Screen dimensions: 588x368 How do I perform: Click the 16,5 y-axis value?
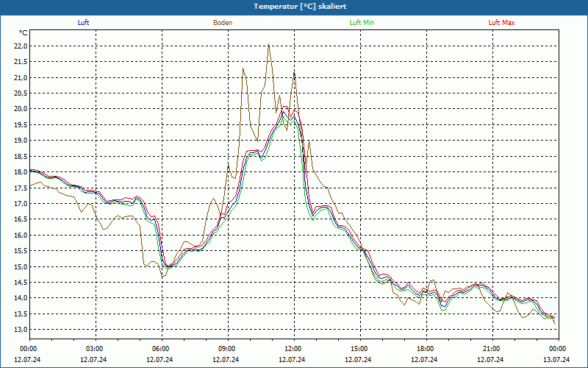(x=21, y=219)
